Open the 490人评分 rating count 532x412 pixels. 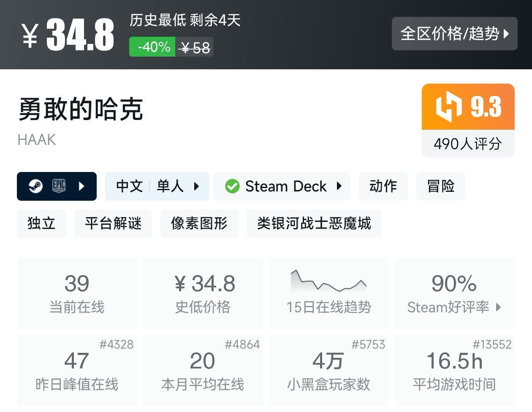pos(468,144)
